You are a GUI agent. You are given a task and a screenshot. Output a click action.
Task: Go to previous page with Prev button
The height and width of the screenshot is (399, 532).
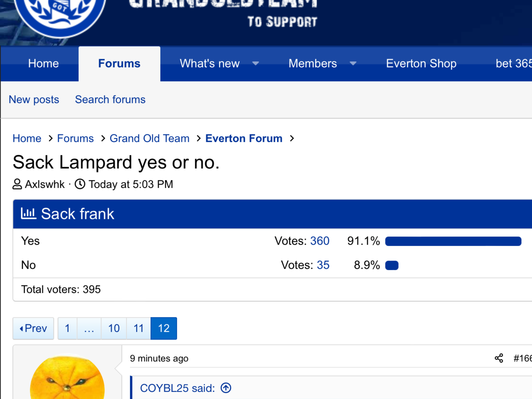(33, 328)
